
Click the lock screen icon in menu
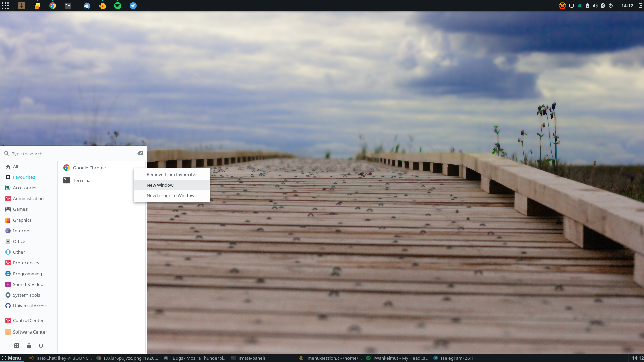[x=29, y=346]
